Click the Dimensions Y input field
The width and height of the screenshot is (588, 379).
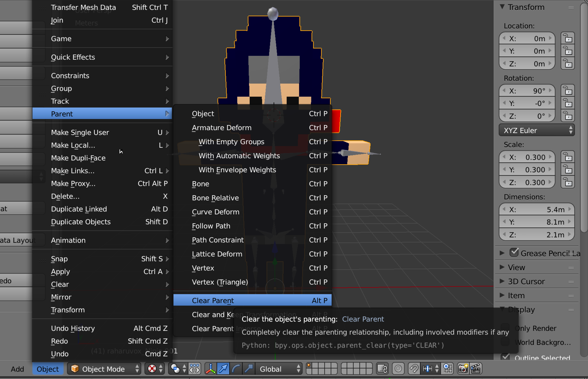coord(536,222)
